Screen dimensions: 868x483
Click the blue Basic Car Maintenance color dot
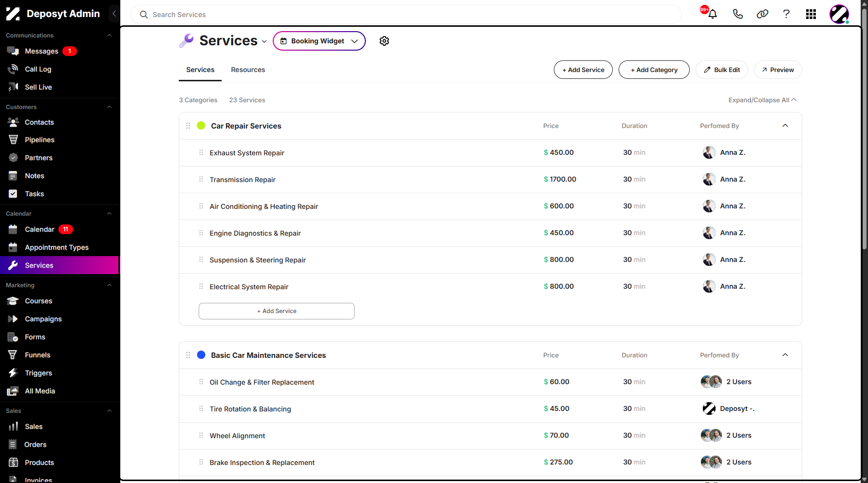(201, 355)
